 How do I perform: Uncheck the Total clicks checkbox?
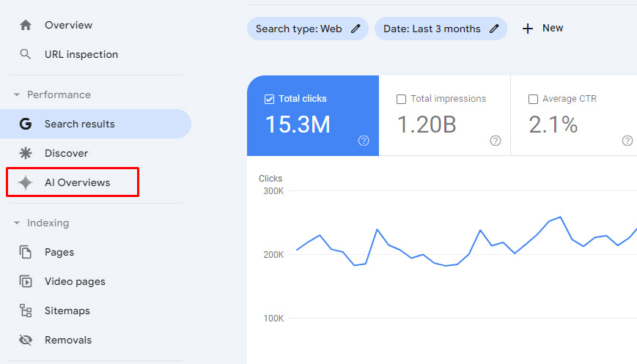point(269,99)
